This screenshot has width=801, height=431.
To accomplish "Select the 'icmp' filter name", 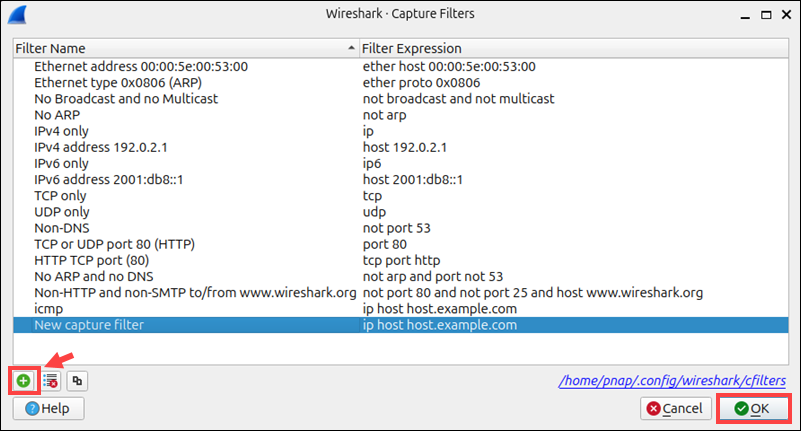I will [x=49, y=309].
